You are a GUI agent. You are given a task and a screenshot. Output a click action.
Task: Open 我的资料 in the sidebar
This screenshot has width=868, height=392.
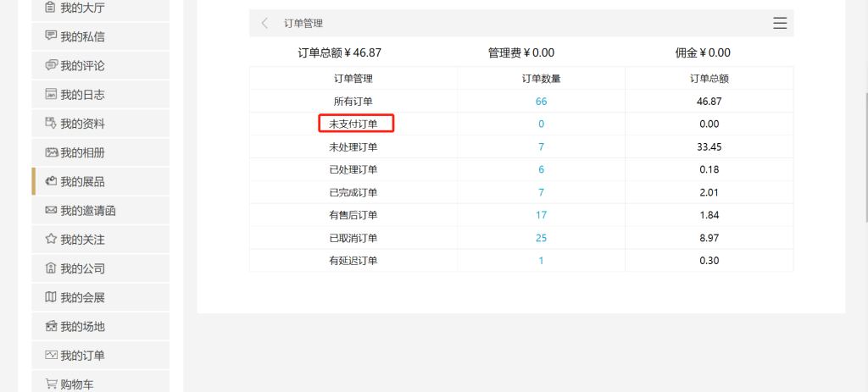[x=101, y=124]
